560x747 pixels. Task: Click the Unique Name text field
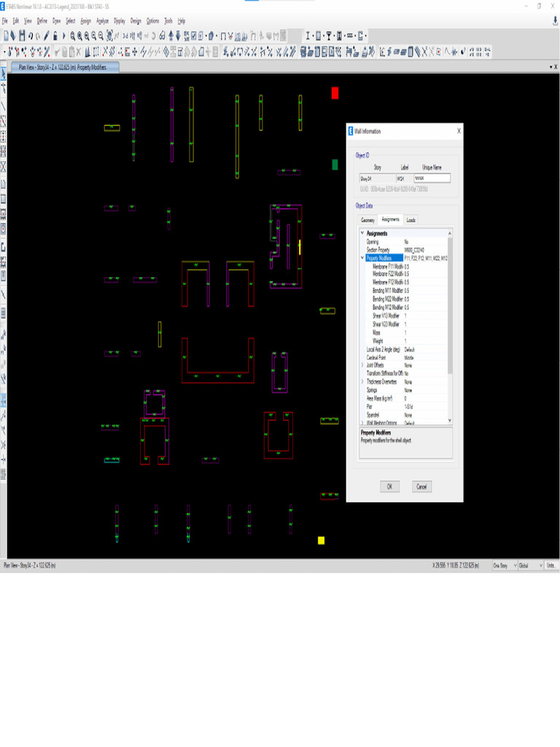tap(432, 178)
